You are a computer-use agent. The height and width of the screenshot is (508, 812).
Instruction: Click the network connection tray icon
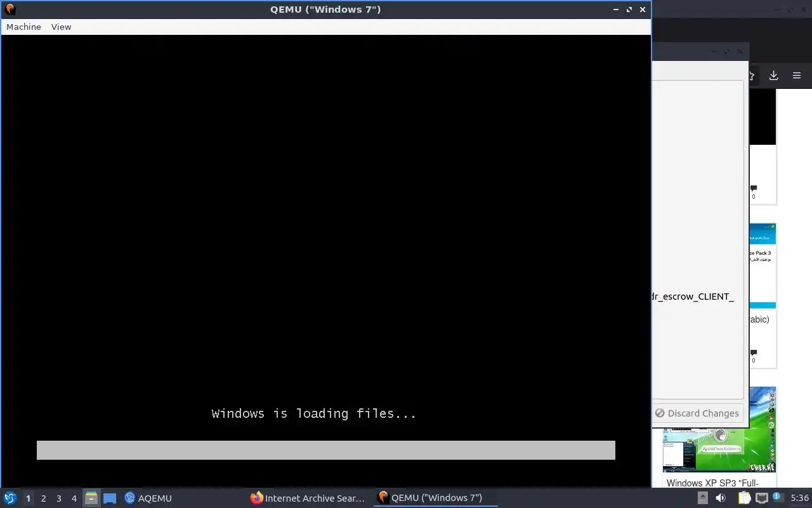761,498
